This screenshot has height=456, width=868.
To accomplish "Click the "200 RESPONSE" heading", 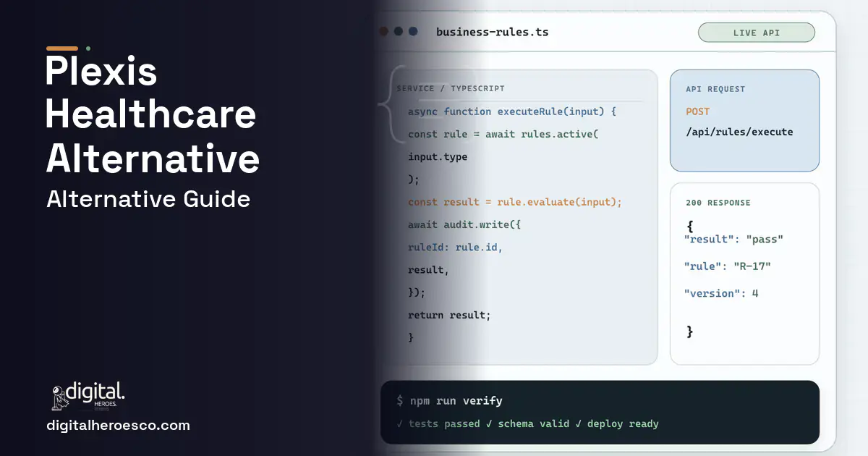I will 718,203.
